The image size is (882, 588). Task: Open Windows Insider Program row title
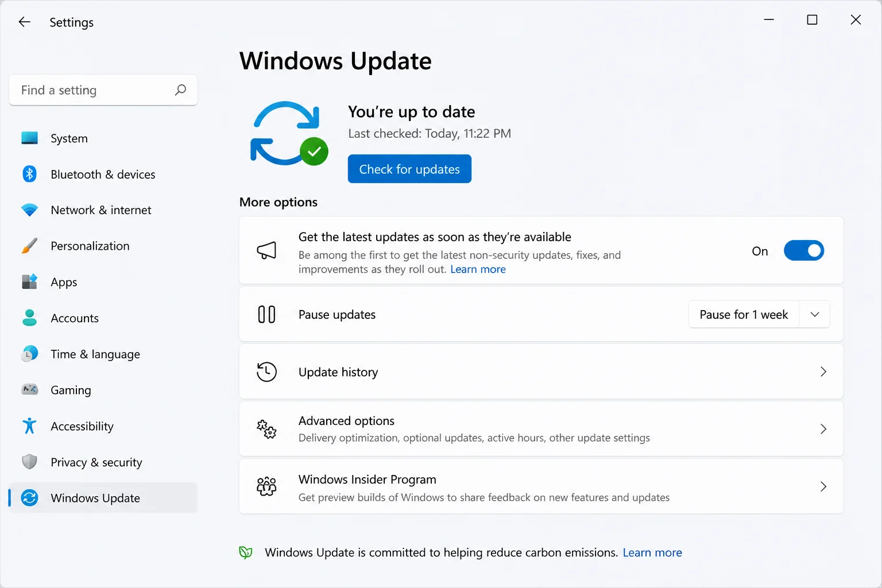[x=367, y=479]
